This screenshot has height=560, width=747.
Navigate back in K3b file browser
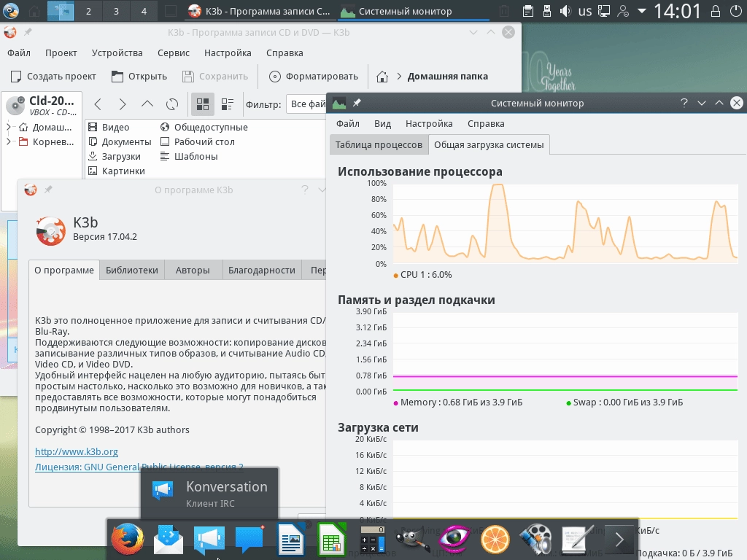pos(98,104)
